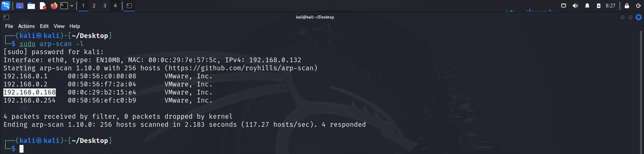Image resolution: width=644 pixels, height=154 pixels.
Task: Open the File menu
Action: coord(9,26)
